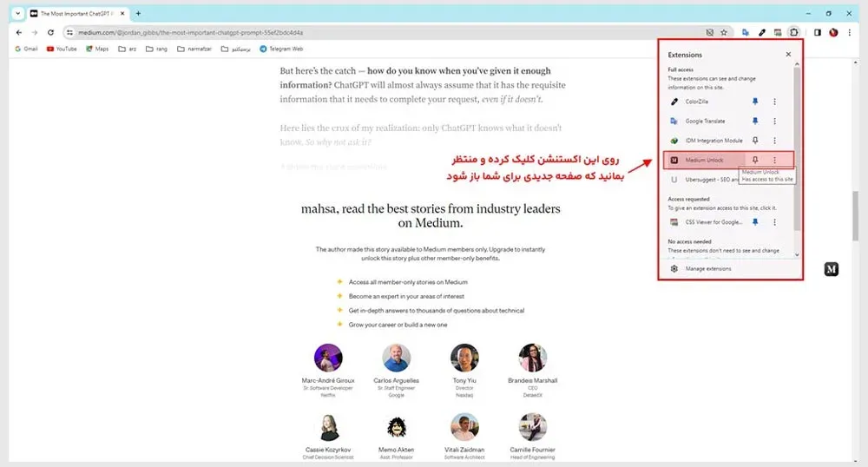Click 'Access all member-only stories on Medium' text
Image resolution: width=868 pixels, height=467 pixels.
point(408,282)
